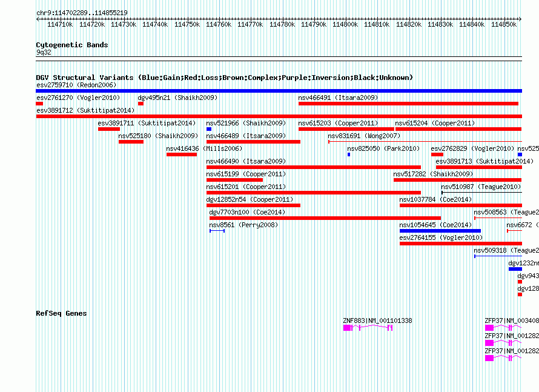Click dgv12852n54 (Cooper2011) variant label

tap(250, 199)
